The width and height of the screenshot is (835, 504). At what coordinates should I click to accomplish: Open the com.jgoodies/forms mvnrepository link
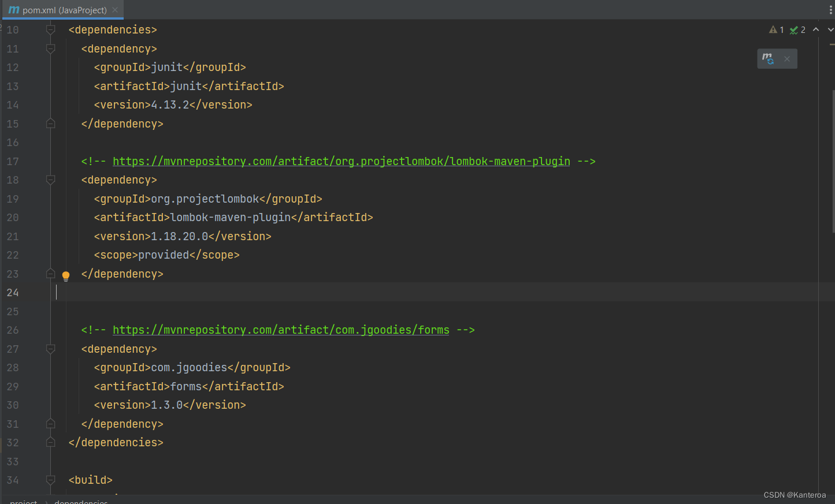(x=281, y=330)
